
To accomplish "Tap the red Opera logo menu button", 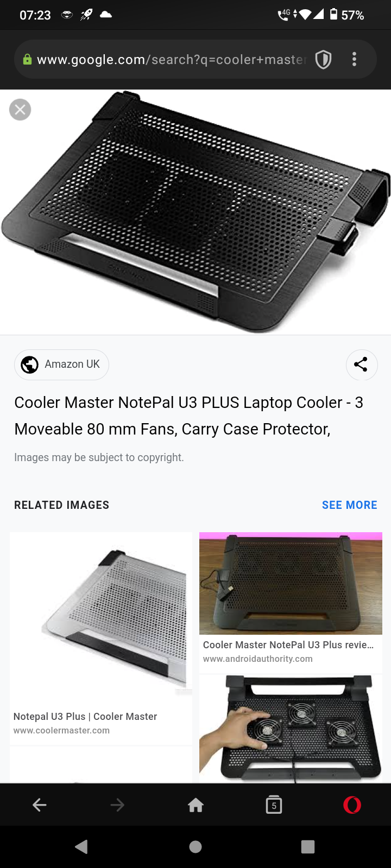I will [352, 805].
